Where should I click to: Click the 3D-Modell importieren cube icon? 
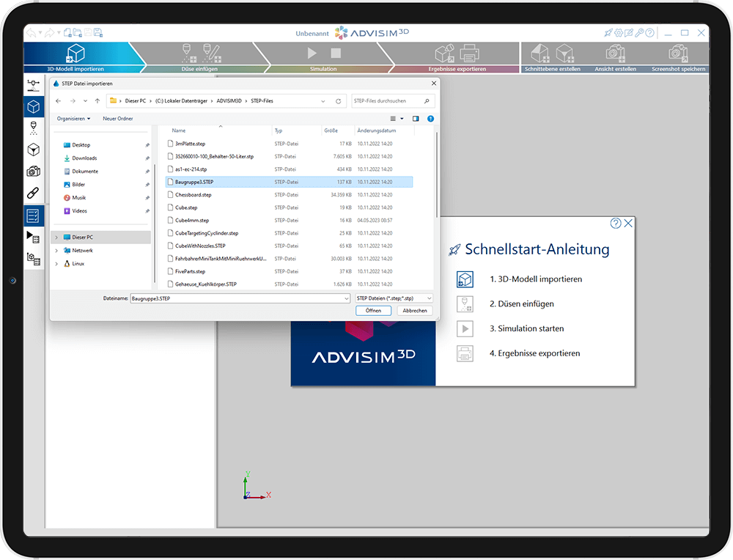click(x=75, y=54)
